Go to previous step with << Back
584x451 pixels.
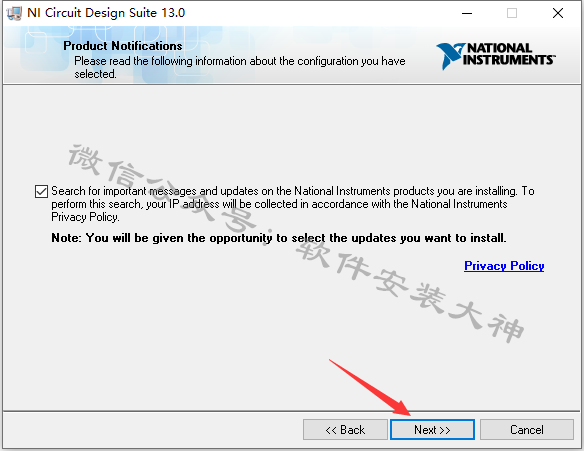[345, 430]
